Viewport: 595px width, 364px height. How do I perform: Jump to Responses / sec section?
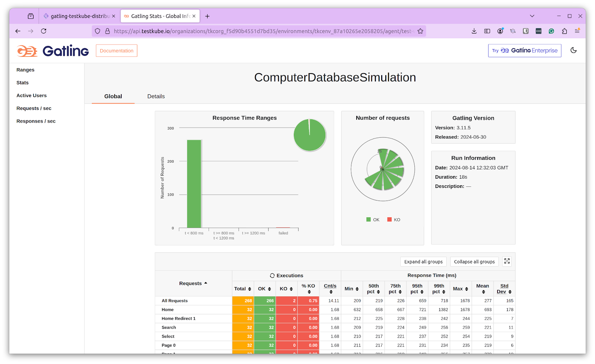point(36,121)
